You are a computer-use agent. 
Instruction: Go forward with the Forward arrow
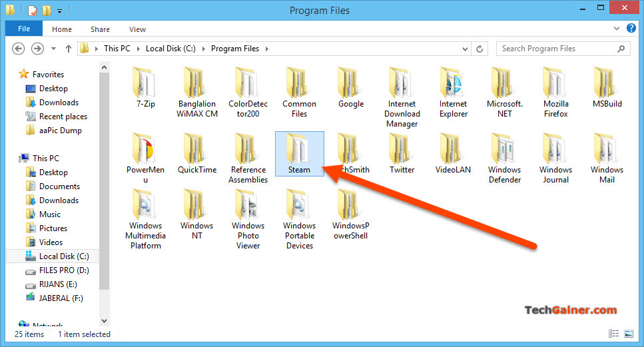tap(37, 49)
